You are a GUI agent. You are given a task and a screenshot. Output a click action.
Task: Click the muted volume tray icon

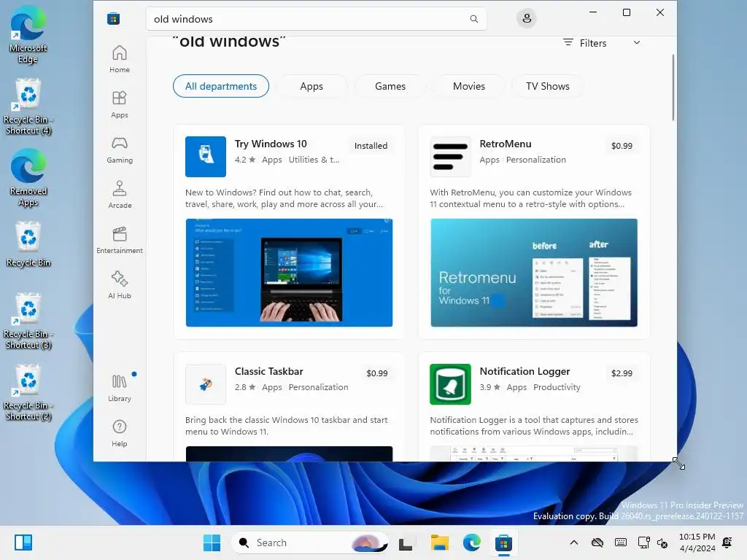(x=662, y=542)
